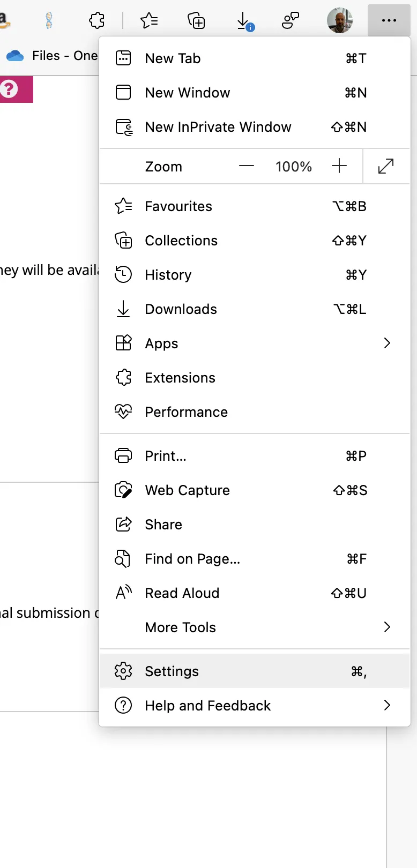417x868 pixels.
Task: Click the profile avatar picture
Action: 340,20
